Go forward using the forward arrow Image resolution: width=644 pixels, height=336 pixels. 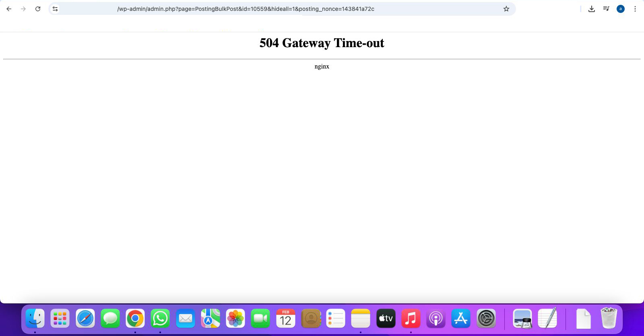(23, 9)
